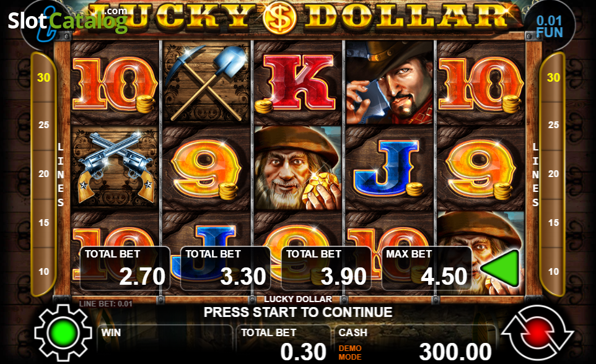Image resolution: width=596 pixels, height=364 pixels.
Task: Select 30 lines on the right selector
Action: point(553,77)
